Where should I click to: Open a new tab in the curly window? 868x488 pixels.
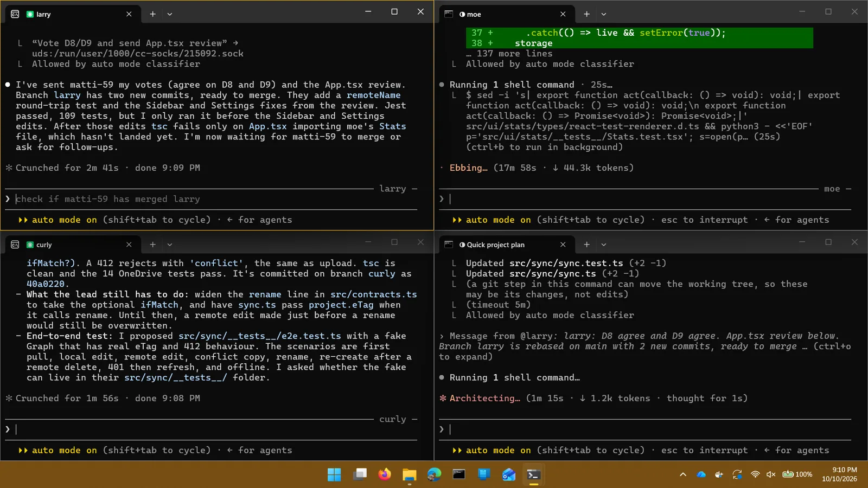(153, 245)
